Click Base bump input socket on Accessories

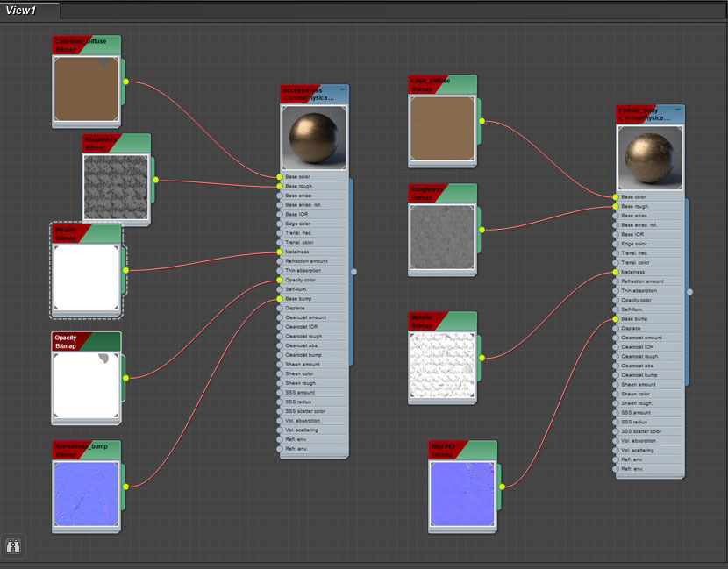tap(280, 299)
